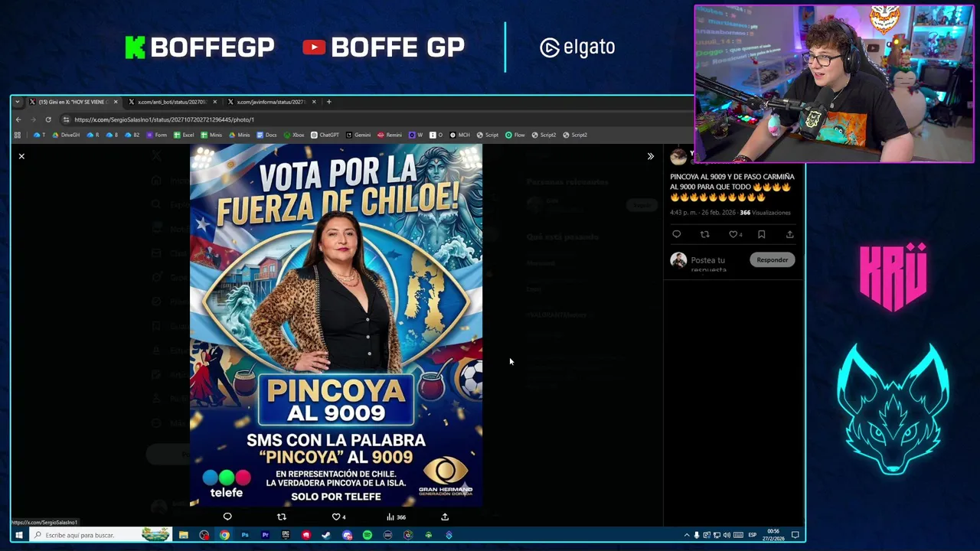Image resolution: width=980 pixels, height=551 pixels.
Task: Open the Xbox bookmark
Action: point(294,135)
